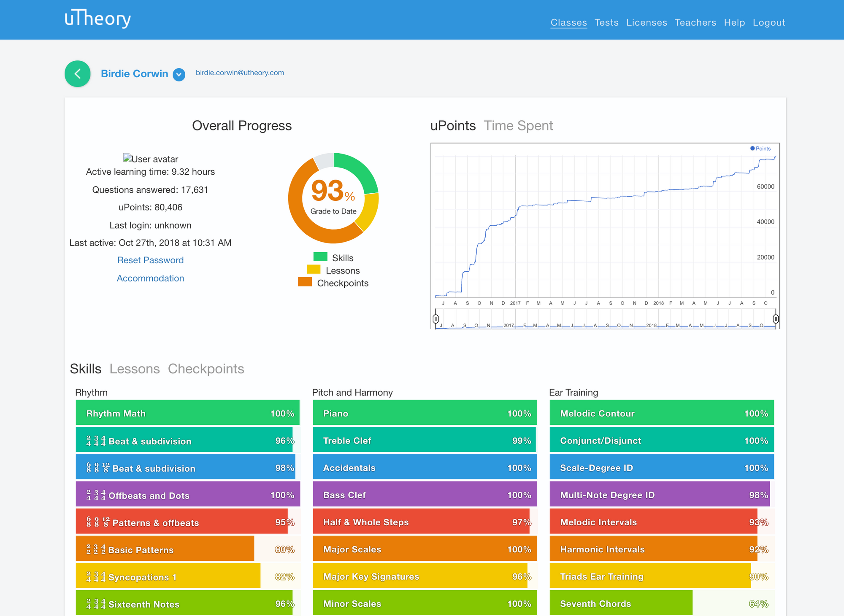
Task: Click the Birdie Corwin name link
Action: click(135, 74)
